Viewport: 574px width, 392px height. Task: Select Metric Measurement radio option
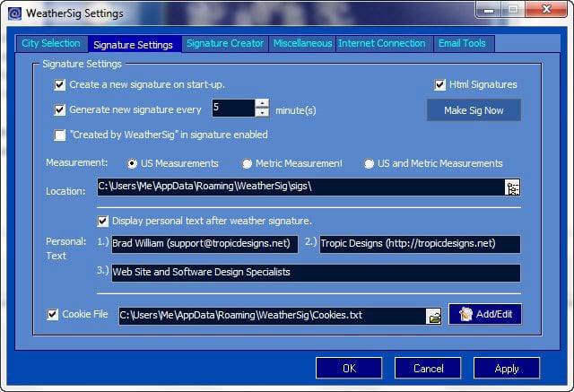tap(248, 164)
